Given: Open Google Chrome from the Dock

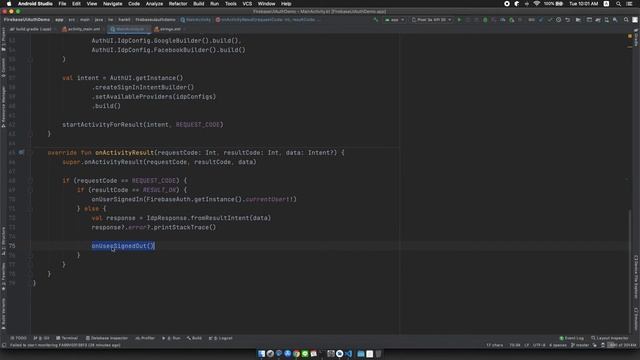Looking at the screenshot, I should coord(296,353).
